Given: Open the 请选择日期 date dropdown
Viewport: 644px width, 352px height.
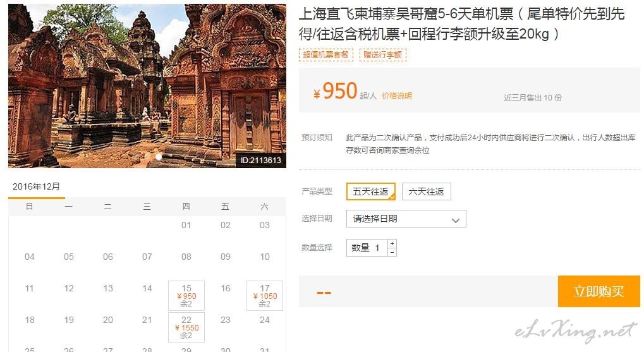Looking at the screenshot, I should point(406,219).
